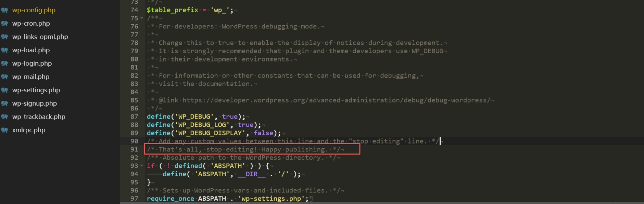The height and width of the screenshot is (204, 644).
Task: Click the PHP icon beside wp-config.php
Action: 4,10
